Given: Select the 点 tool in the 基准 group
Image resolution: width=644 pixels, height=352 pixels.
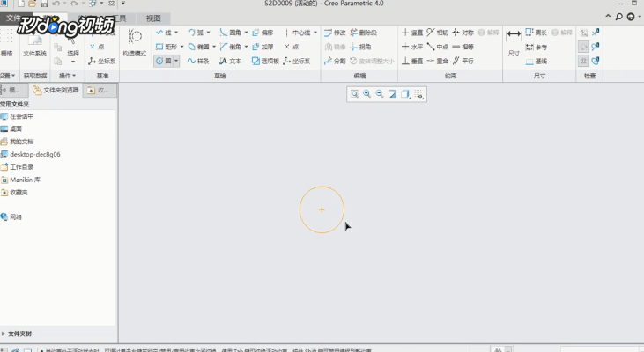Looking at the screenshot, I should click(x=97, y=47).
